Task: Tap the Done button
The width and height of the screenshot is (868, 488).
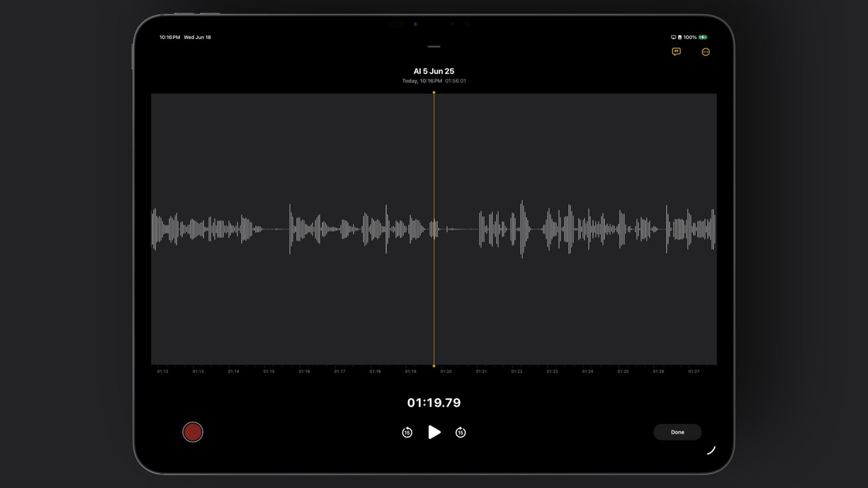Action: (677, 432)
